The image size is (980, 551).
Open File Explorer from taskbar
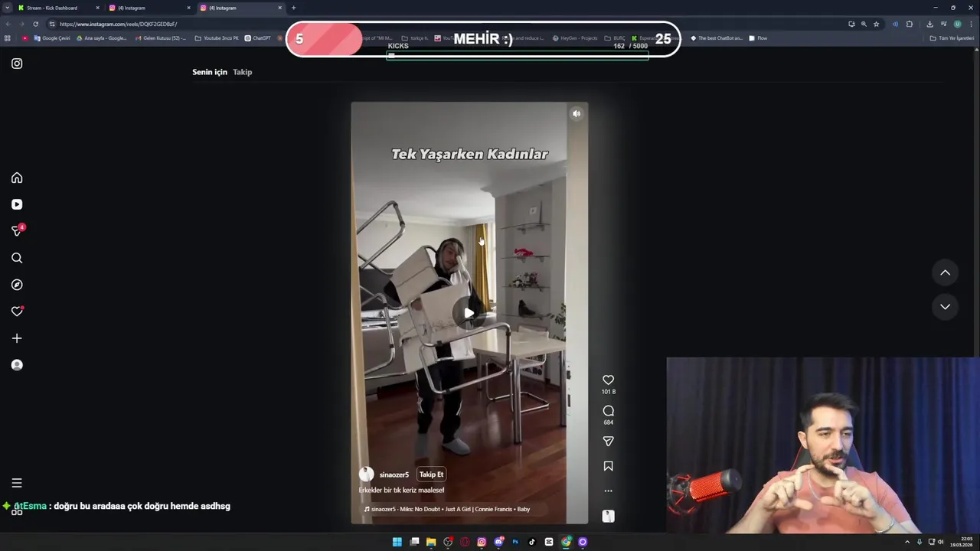click(430, 542)
